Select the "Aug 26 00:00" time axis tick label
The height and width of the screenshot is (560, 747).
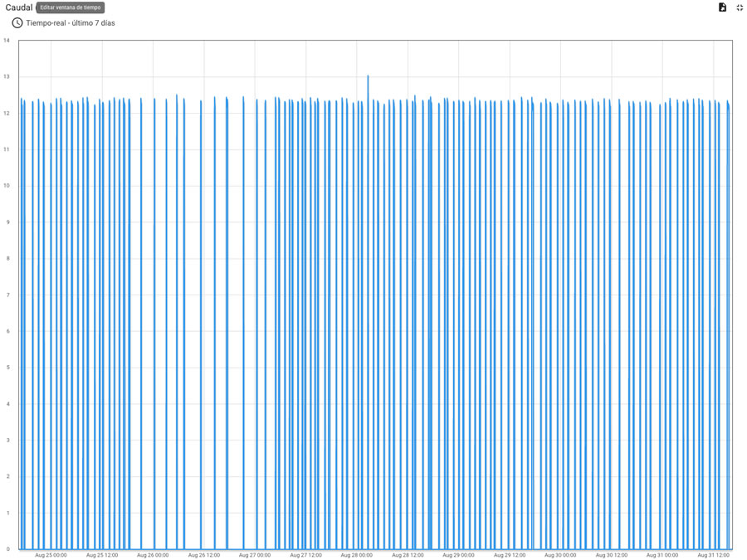tap(153, 555)
